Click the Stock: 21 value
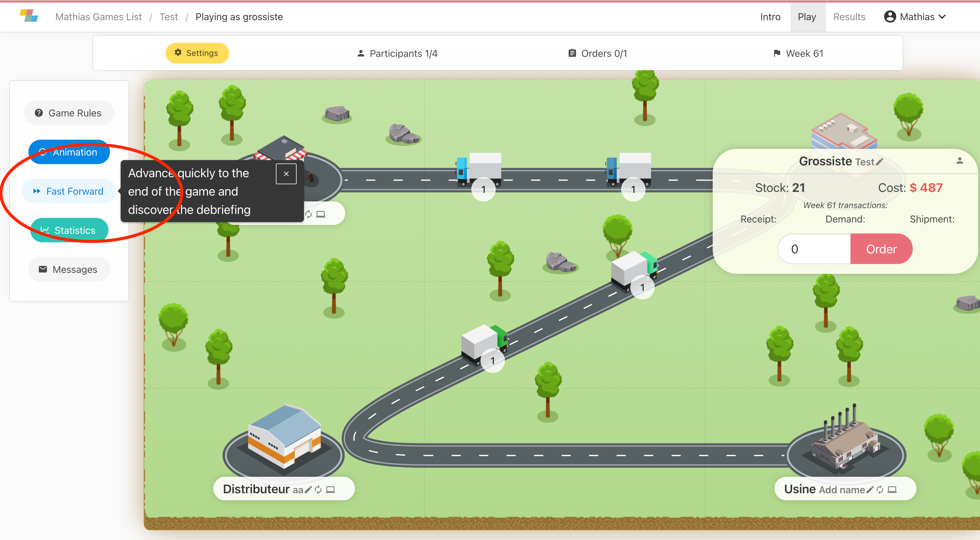Image resolution: width=980 pixels, height=540 pixels. (x=780, y=188)
